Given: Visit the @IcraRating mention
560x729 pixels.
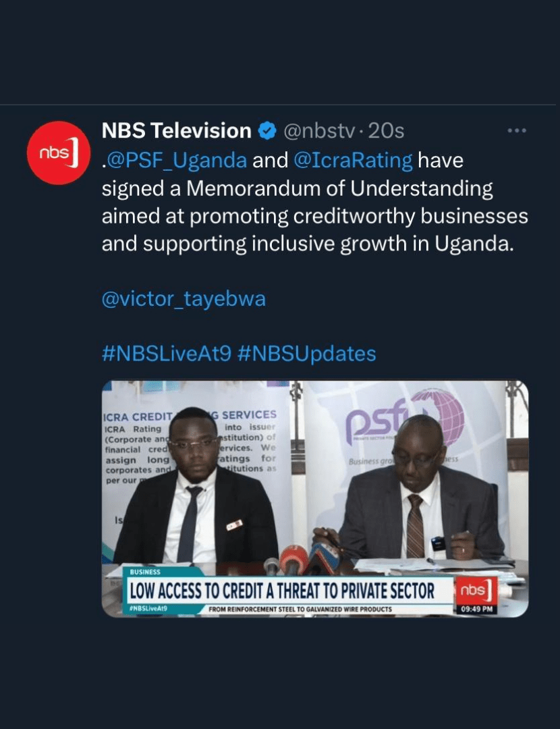Looking at the screenshot, I should tap(353, 161).
